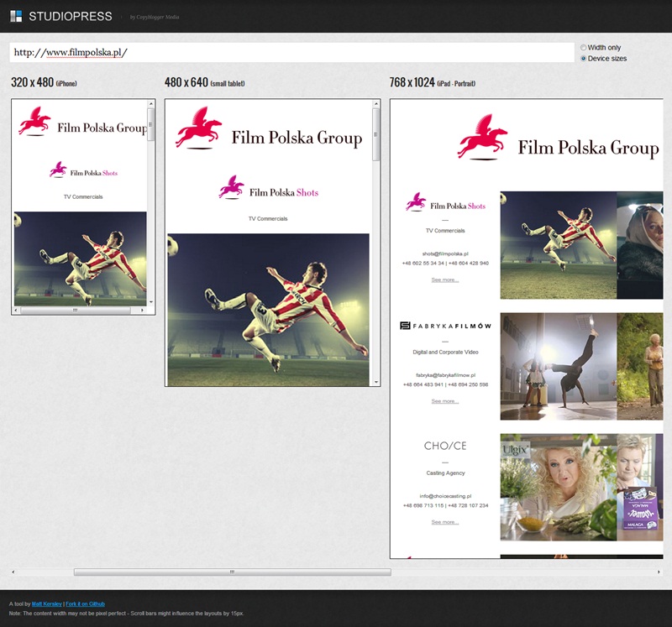Click scroll-up arrow in small tablet preview
Image resolution: width=672 pixels, height=627 pixels.
click(375, 103)
